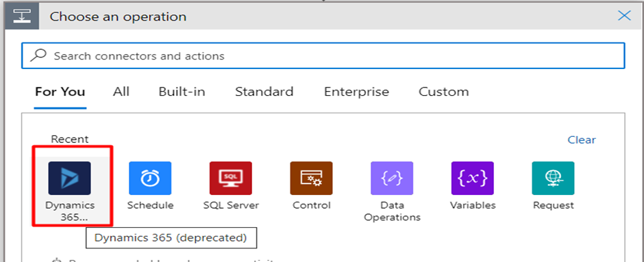The height and width of the screenshot is (262, 644).
Task: Open the Built-in tab
Action: point(182,92)
